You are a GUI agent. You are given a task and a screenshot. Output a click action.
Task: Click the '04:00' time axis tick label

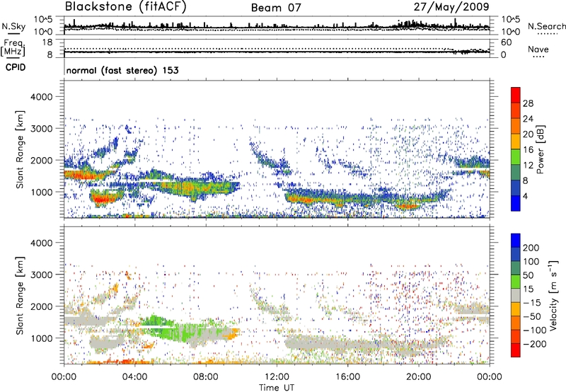click(x=134, y=377)
